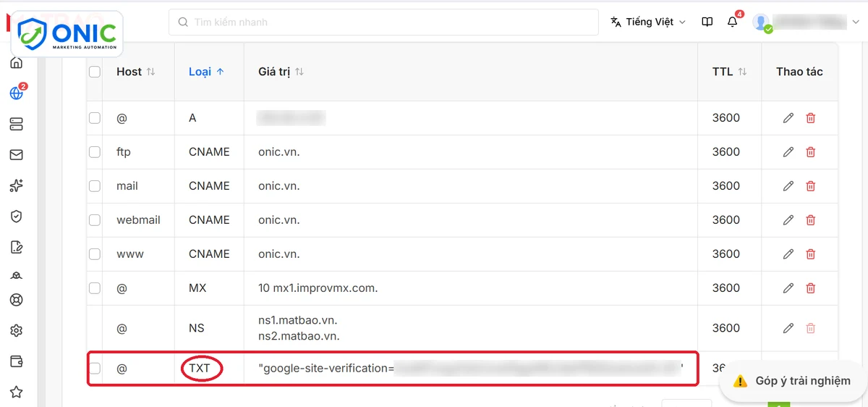The image size is (868, 407).
Task: Click the webmail host cell
Action: (138, 220)
